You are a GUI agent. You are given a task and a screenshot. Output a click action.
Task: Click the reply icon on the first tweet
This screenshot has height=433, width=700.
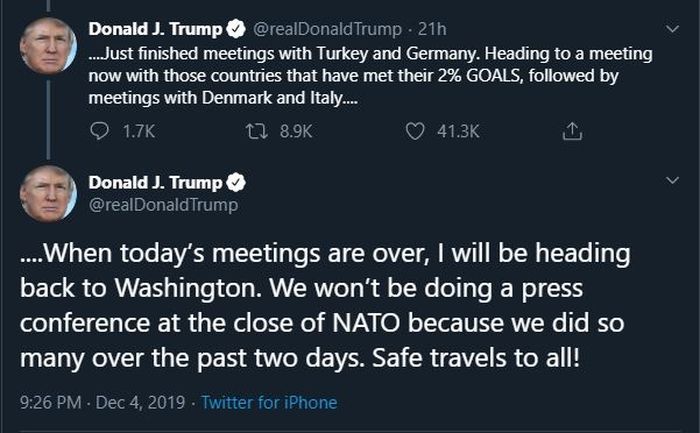tap(99, 131)
